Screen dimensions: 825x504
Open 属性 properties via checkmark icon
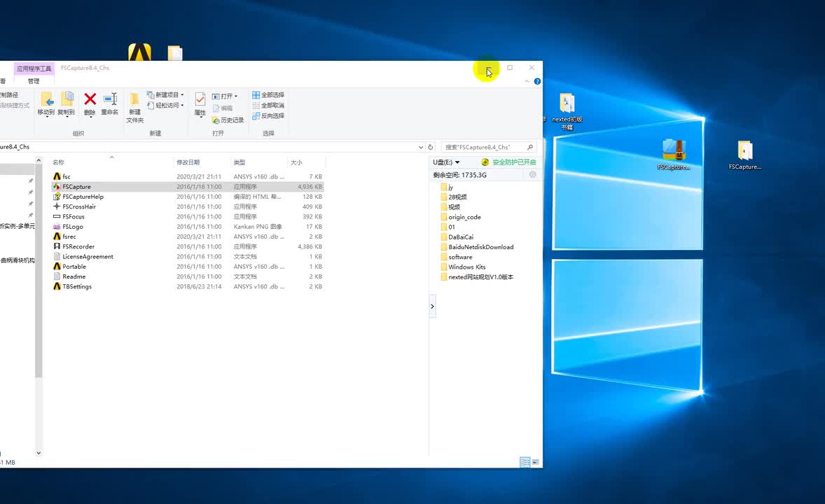click(x=200, y=104)
